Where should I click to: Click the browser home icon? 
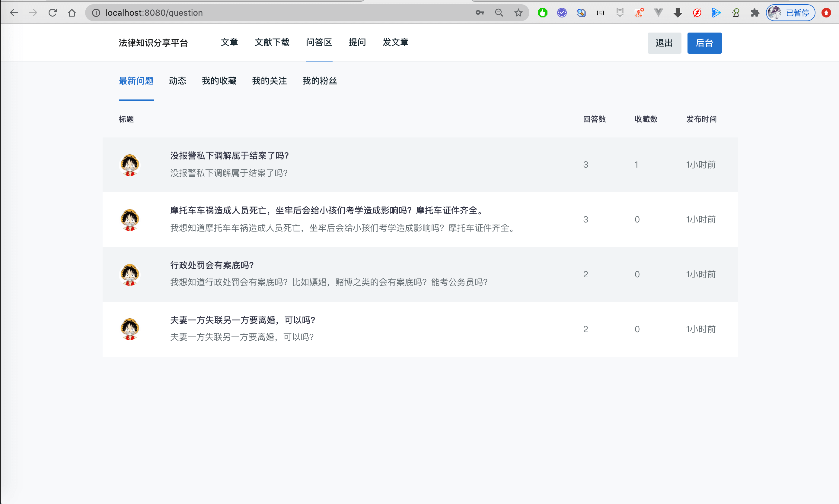click(72, 13)
